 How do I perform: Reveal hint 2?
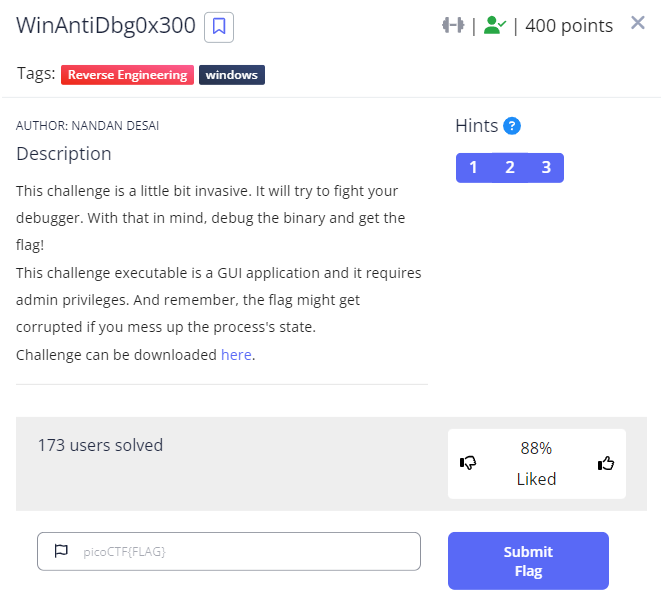coord(510,168)
